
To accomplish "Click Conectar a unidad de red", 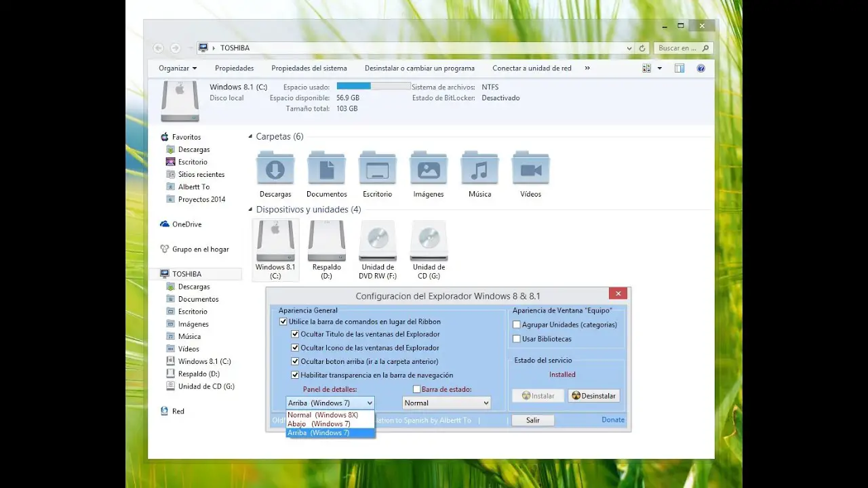I will 532,68.
